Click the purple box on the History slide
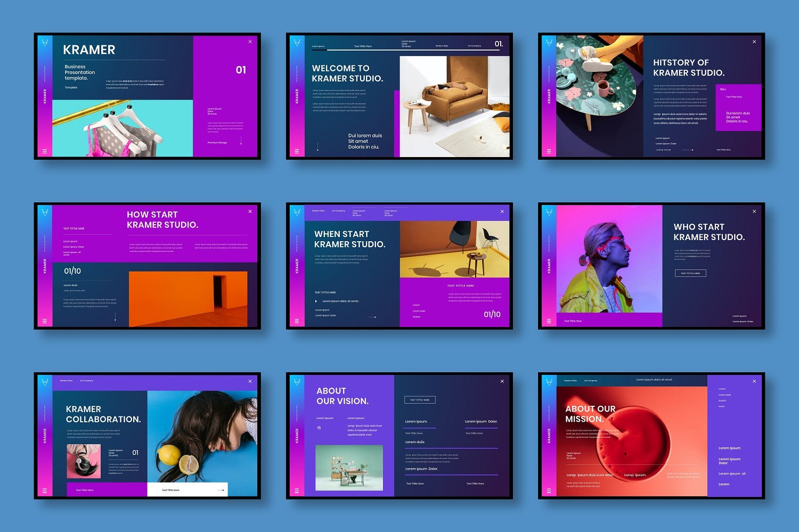Viewport: 799px width, 532px height. tap(738, 108)
